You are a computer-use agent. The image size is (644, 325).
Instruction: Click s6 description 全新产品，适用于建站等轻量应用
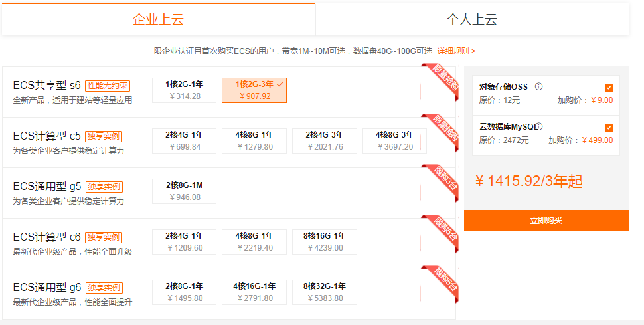[x=72, y=100]
